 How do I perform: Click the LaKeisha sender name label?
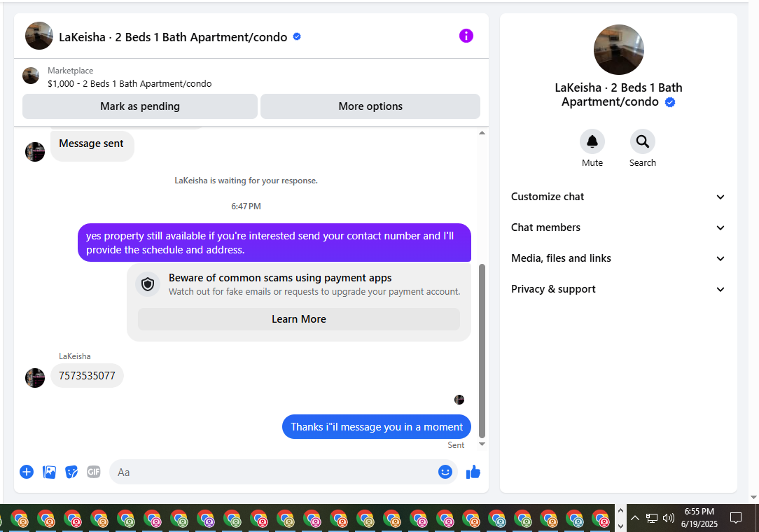[74, 356]
